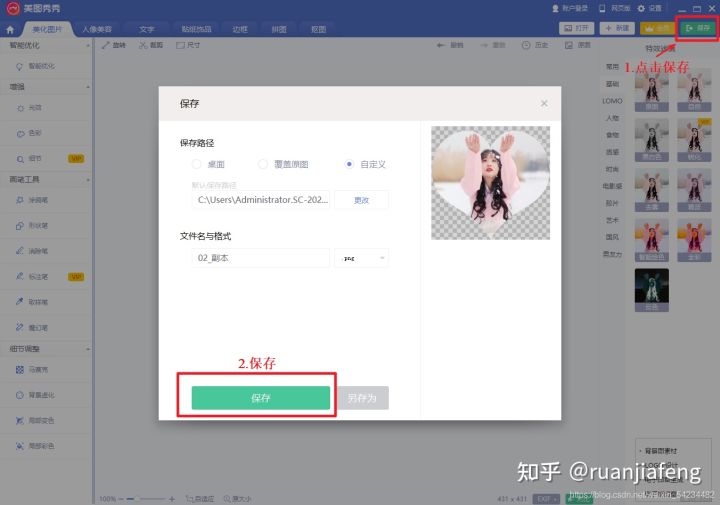Collapse the 细节调整 section header
Screen dimensions: 720x505
coord(46,349)
